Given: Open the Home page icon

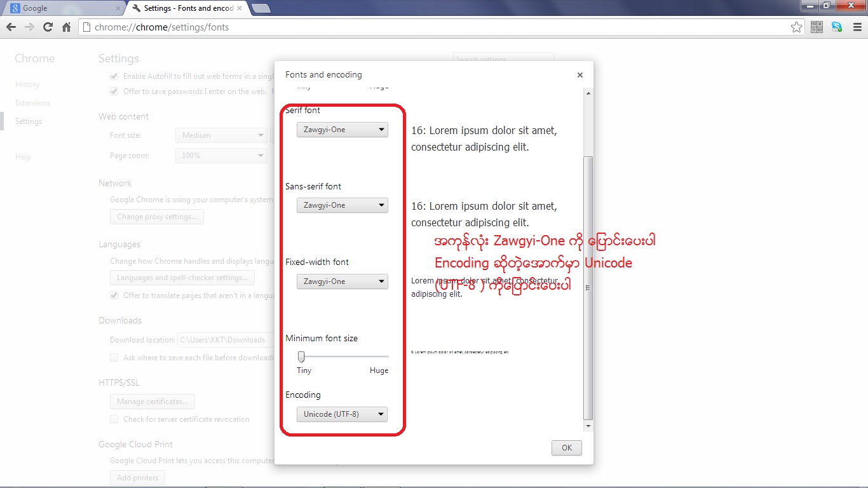Looking at the screenshot, I should [66, 27].
